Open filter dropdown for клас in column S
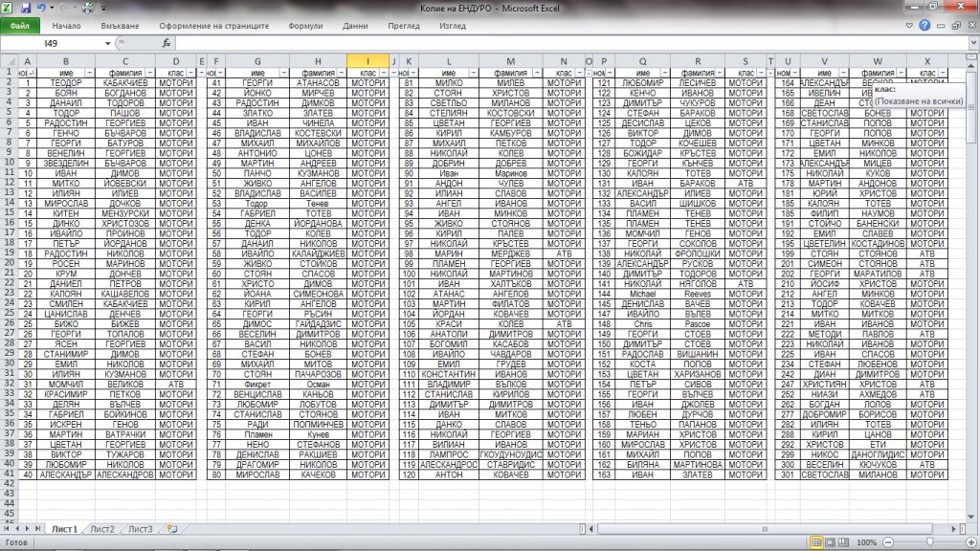 tap(761, 73)
